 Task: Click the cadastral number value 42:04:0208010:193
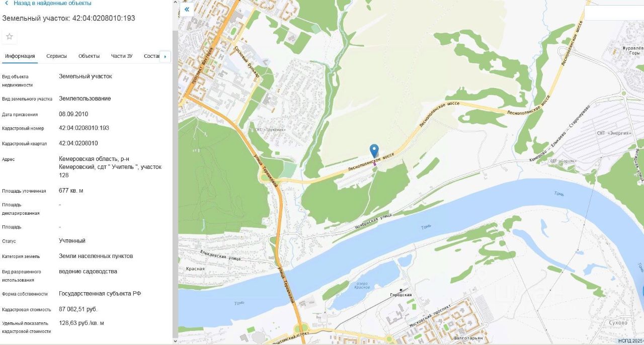coord(84,128)
